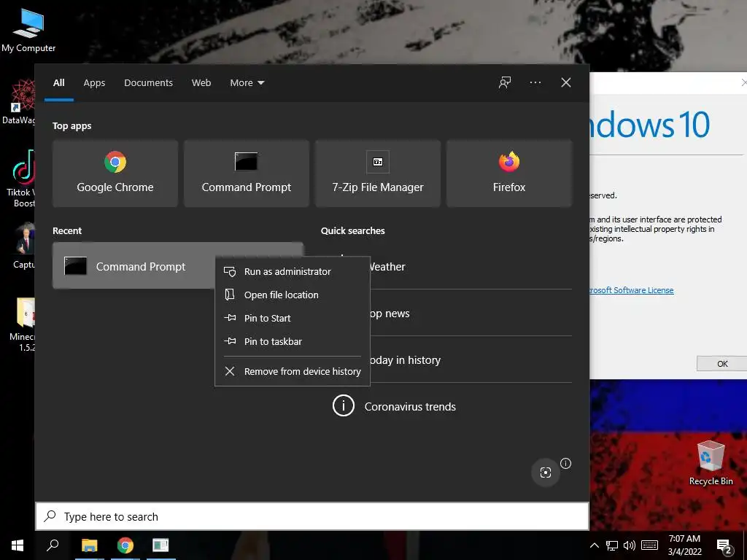
Task: Click the small info icon near screenshot search
Action: (565, 463)
